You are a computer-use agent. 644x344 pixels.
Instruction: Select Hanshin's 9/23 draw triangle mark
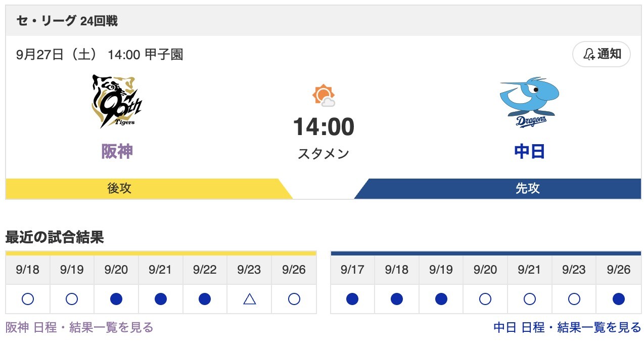point(248,299)
